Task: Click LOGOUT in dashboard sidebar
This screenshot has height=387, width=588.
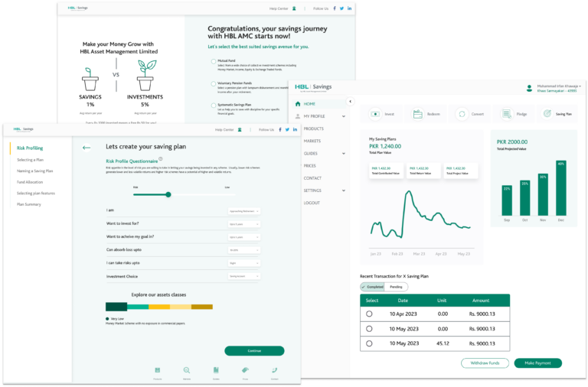Action: pos(312,203)
